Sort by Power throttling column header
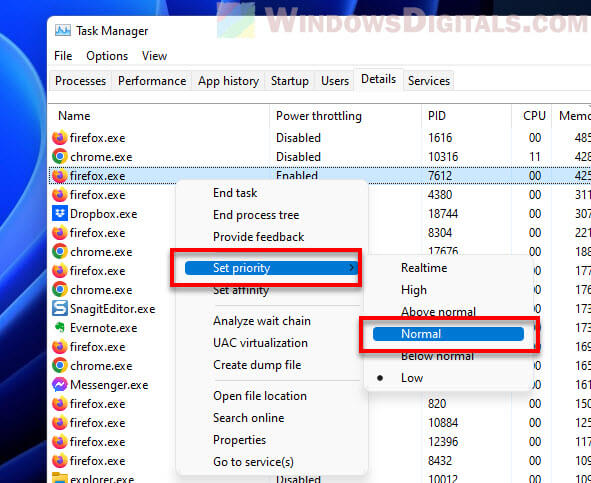 (x=318, y=115)
